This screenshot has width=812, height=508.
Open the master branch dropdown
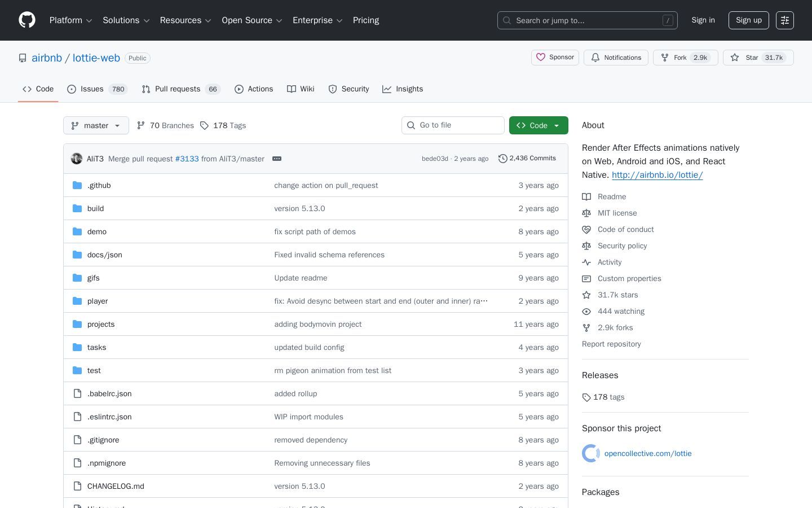[96, 125]
